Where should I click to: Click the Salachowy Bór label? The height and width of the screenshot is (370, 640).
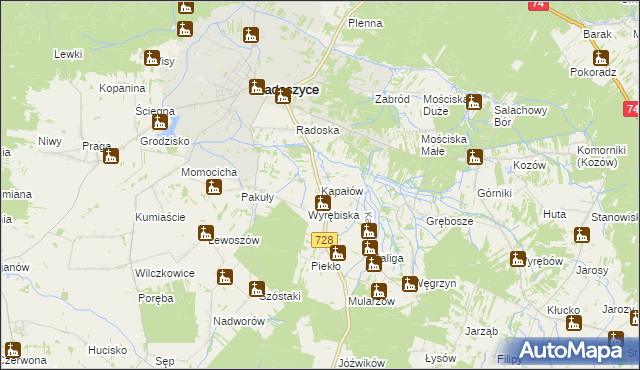coord(520,116)
